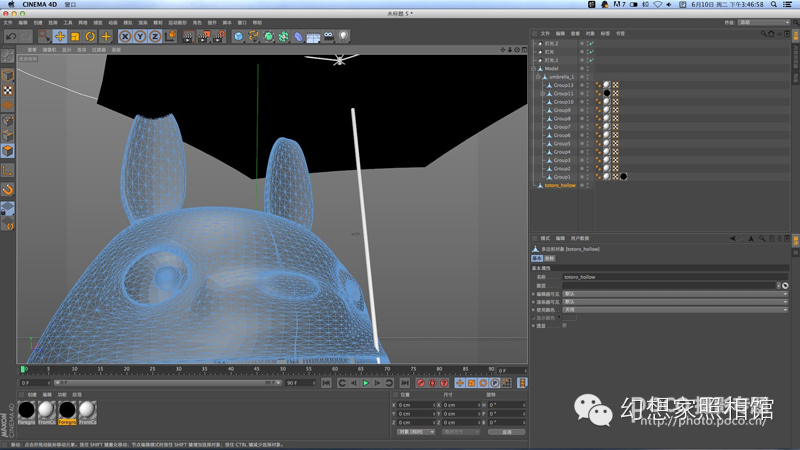This screenshot has width=800, height=450.
Task: Click the Make Editable icon in left palette
Action: pos(8,56)
